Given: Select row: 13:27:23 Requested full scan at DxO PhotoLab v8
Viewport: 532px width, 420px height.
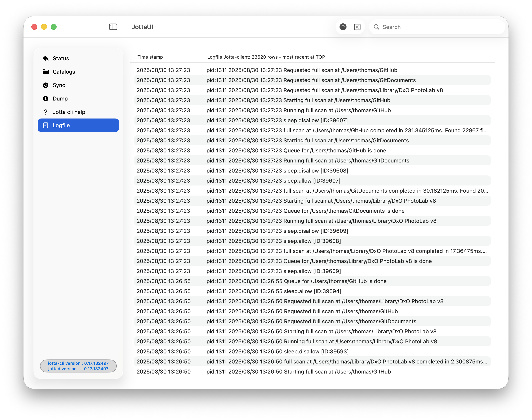Looking at the screenshot, I should (x=312, y=90).
